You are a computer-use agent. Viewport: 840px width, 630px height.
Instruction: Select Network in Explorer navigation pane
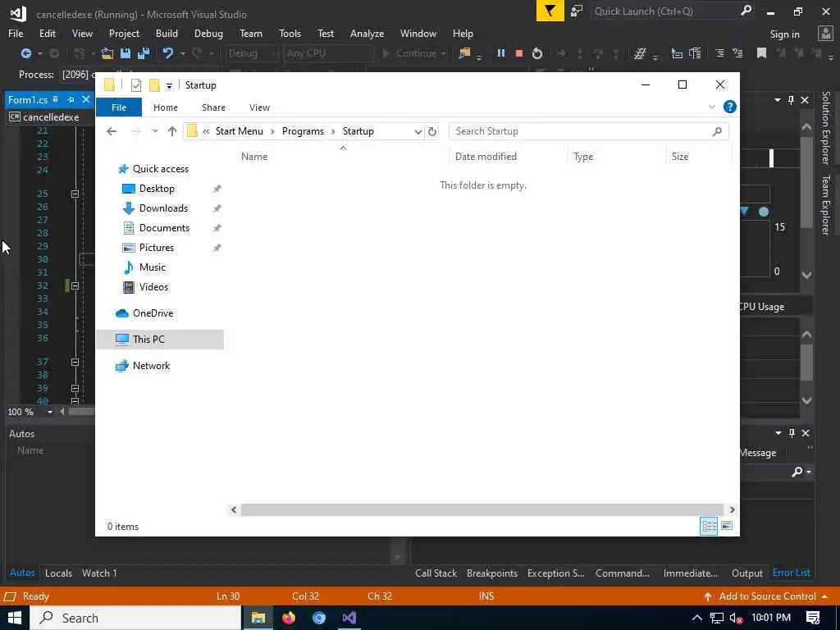pos(151,365)
